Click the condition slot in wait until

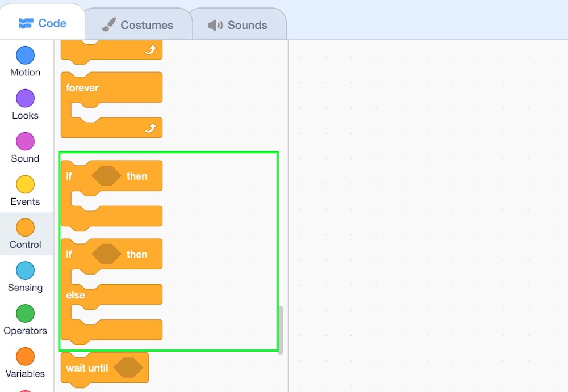(x=128, y=368)
